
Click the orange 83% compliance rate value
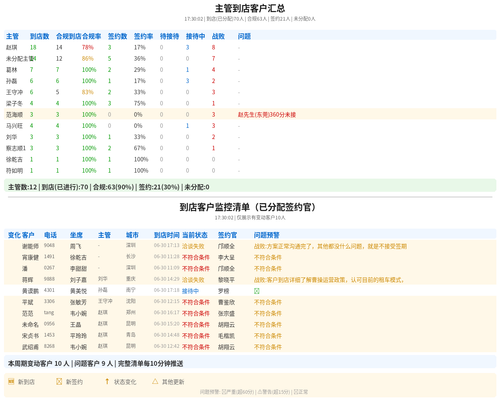[x=88, y=92]
